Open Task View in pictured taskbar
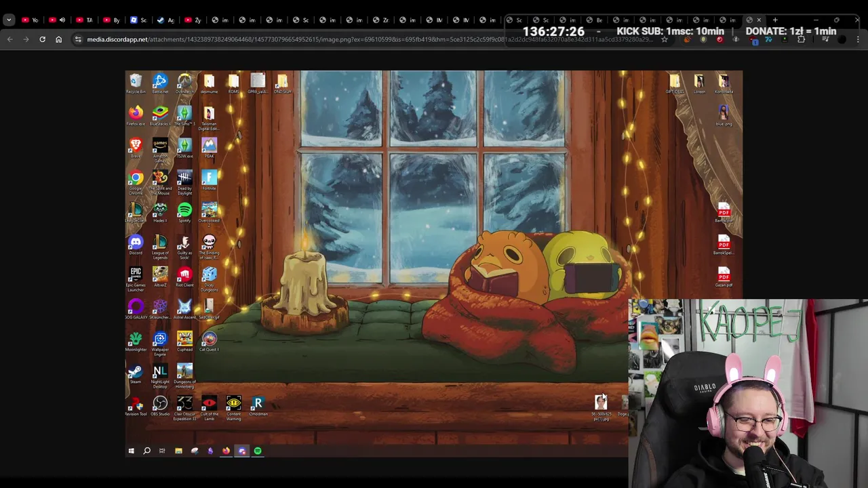This screenshot has width=868, height=488. point(162,451)
